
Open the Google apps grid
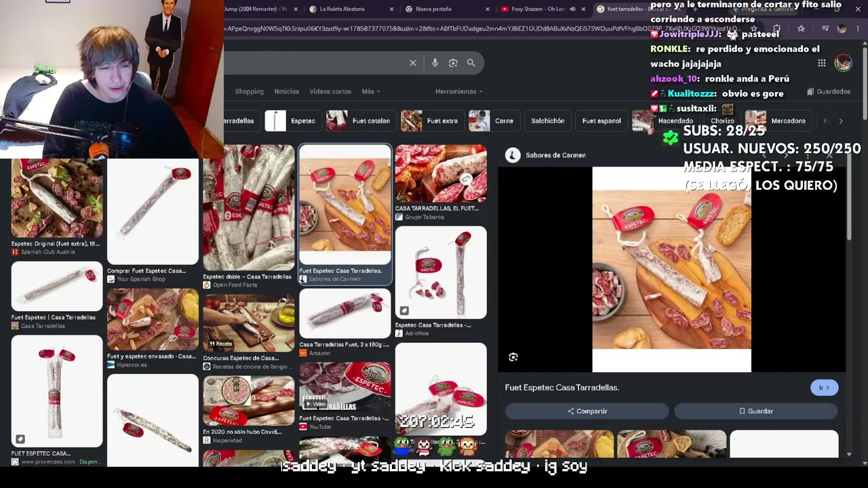point(822,63)
